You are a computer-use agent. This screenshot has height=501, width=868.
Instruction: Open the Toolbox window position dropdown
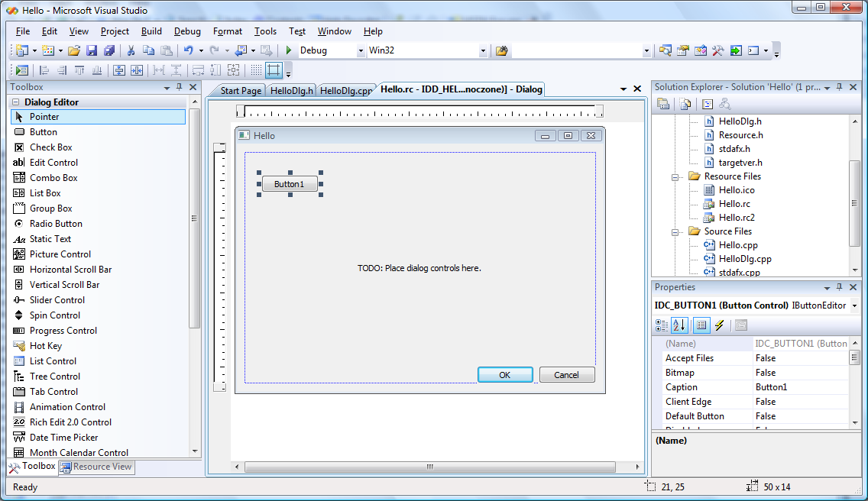[x=167, y=88]
